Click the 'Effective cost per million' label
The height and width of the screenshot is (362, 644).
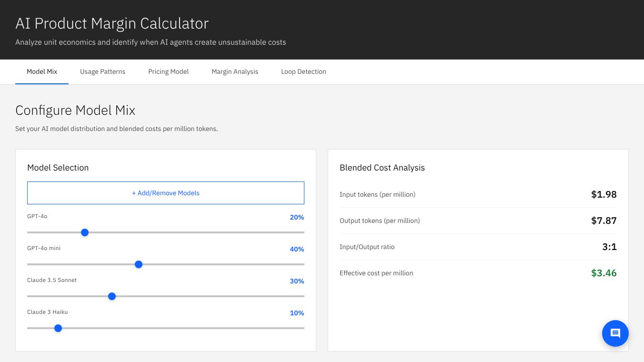[x=376, y=273]
